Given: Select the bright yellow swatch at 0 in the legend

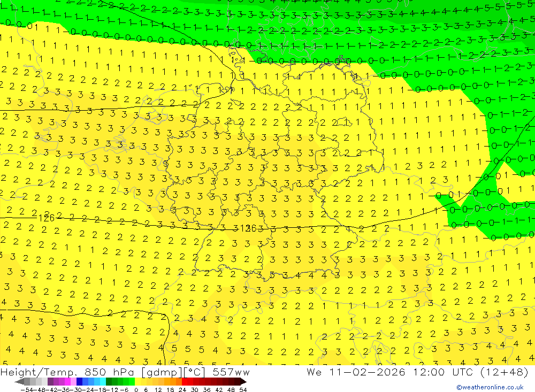Looking at the screenshot, I should pos(137,382).
